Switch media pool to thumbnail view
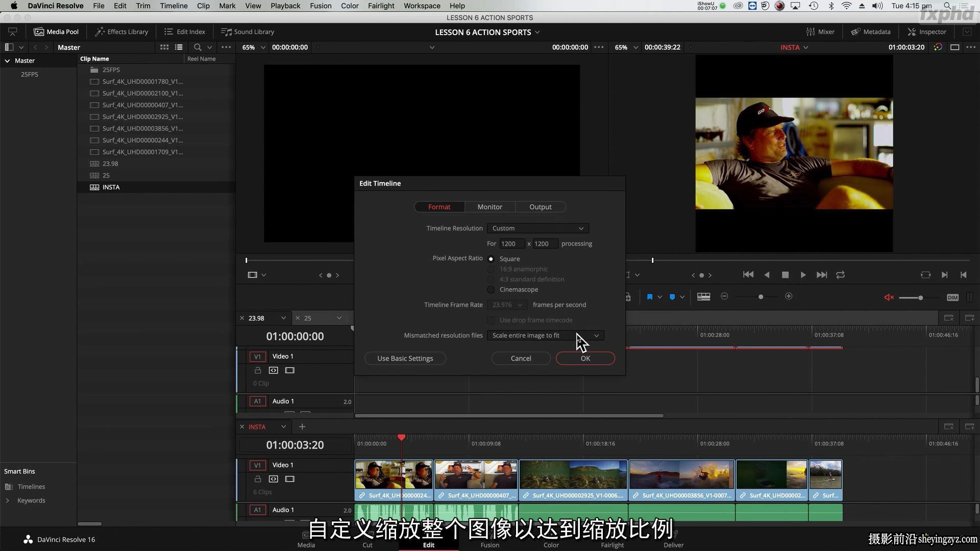980x551 pixels. [164, 47]
